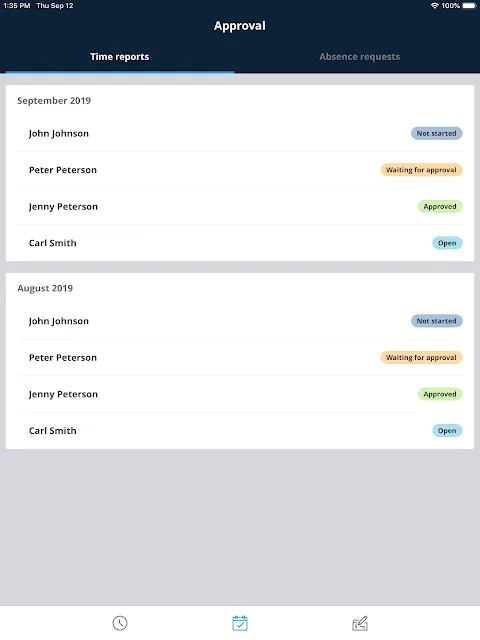Open Carl Smith's August 2019 report
This screenshot has width=480, height=640.
tap(240, 431)
